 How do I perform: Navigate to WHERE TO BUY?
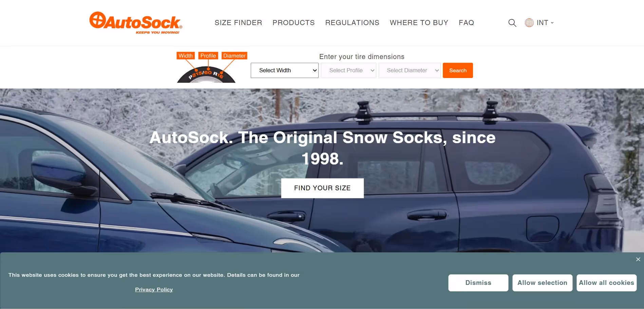click(x=419, y=23)
